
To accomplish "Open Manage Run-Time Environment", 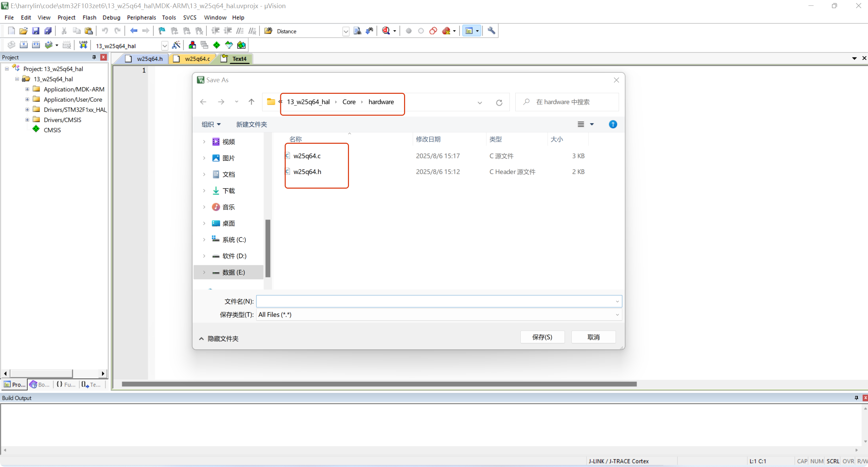I will click(216, 45).
